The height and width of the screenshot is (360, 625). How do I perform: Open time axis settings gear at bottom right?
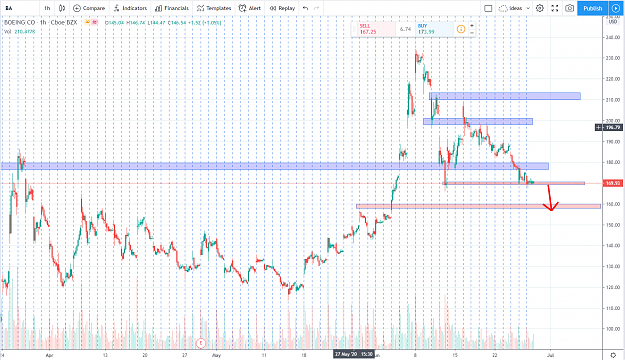[613, 354]
